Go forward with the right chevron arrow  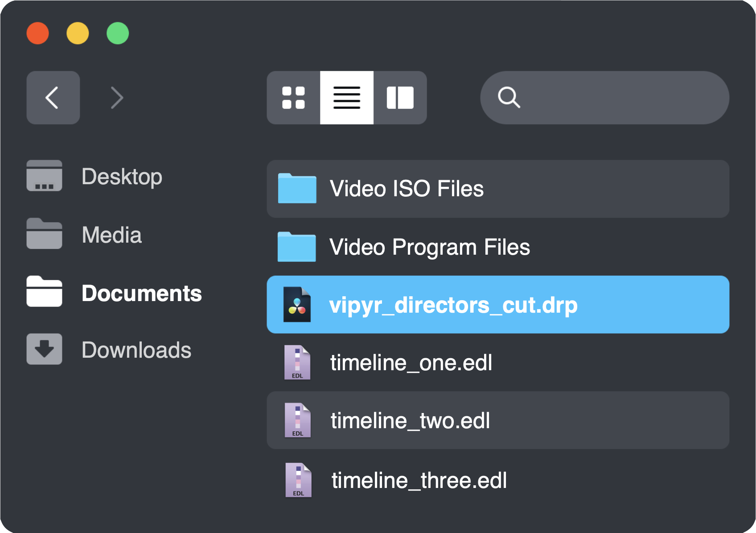point(117,98)
